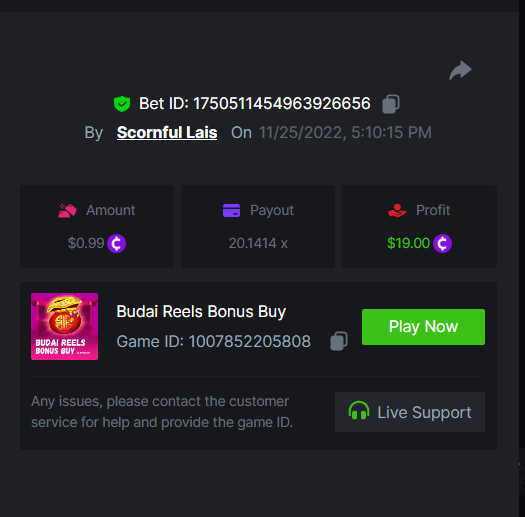Image resolution: width=525 pixels, height=517 pixels.
Task: Click the purple Payout card icon
Action: [x=231, y=211]
